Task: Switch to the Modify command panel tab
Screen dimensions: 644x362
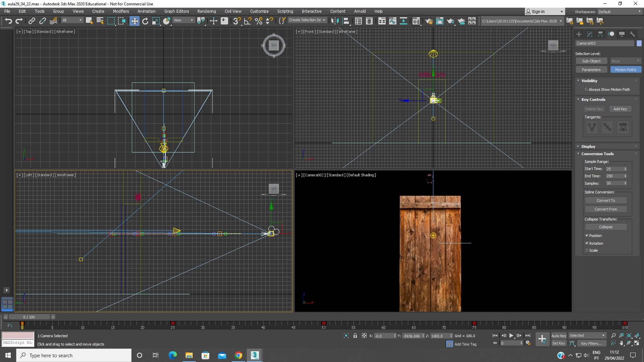Action: pos(590,34)
